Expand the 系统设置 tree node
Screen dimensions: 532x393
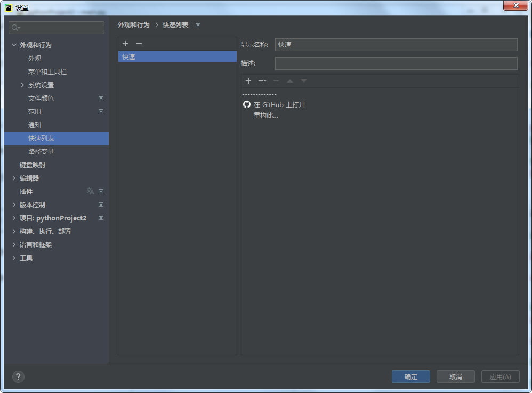tap(22, 85)
